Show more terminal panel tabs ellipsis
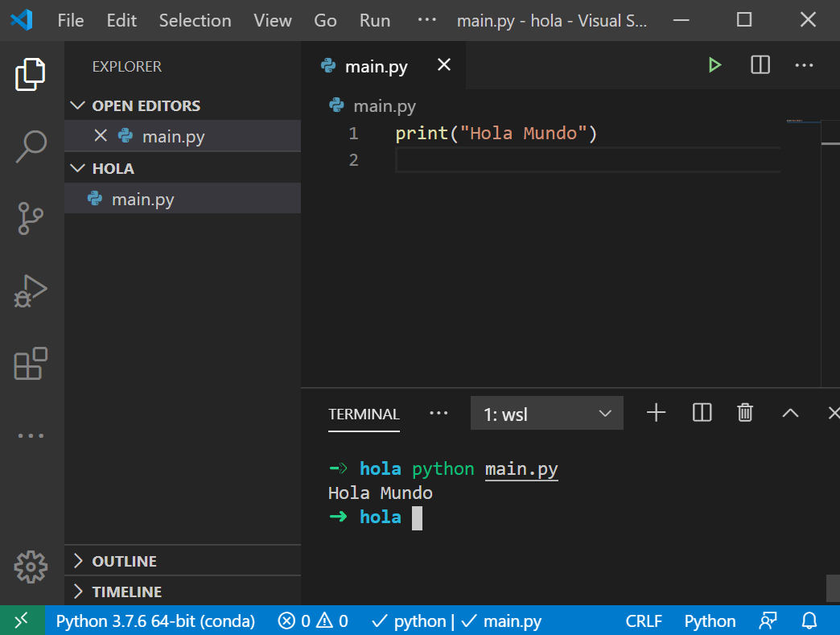The width and height of the screenshot is (840, 635). [439, 413]
